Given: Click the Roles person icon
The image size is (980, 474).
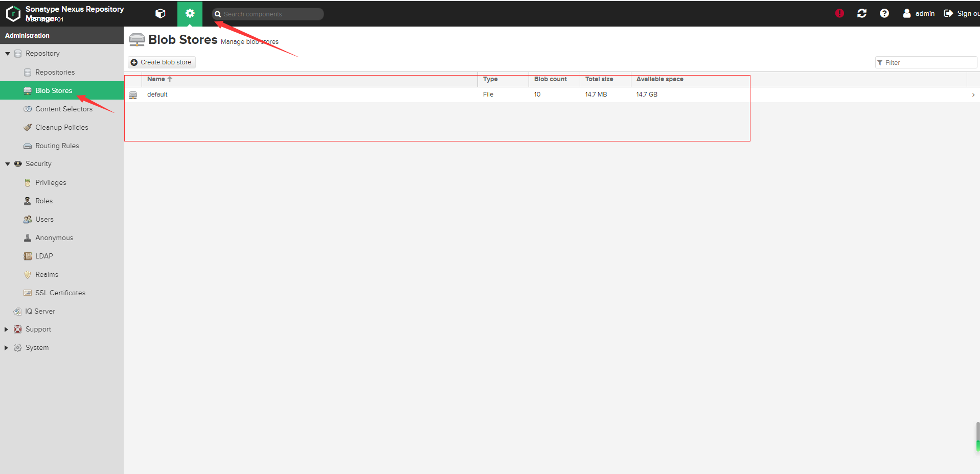Looking at the screenshot, I should (28, 201).
